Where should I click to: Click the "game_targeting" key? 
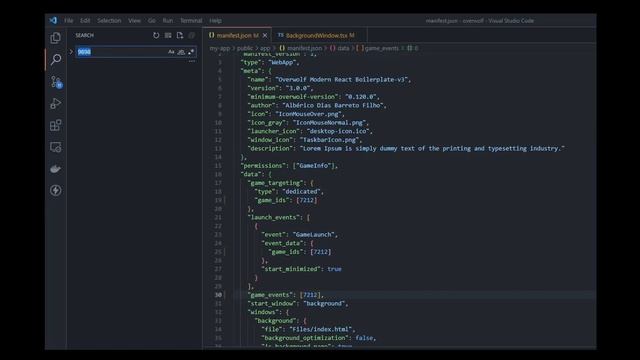275,183
